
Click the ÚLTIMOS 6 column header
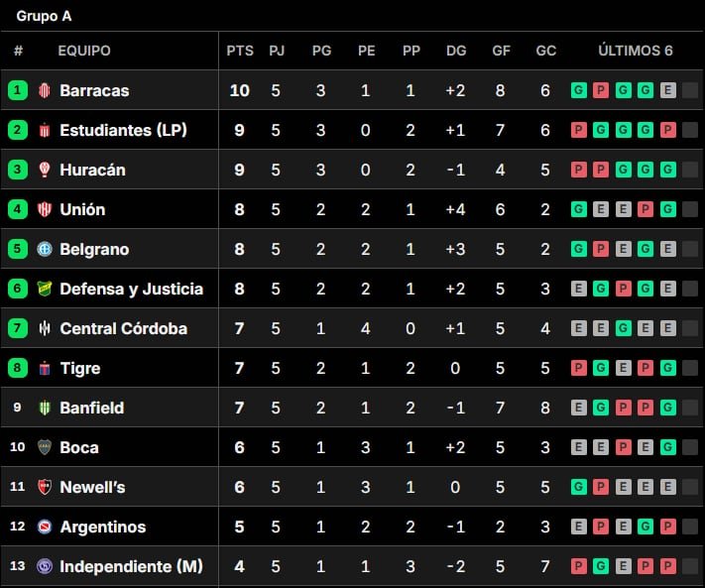(x=636, y=51)
